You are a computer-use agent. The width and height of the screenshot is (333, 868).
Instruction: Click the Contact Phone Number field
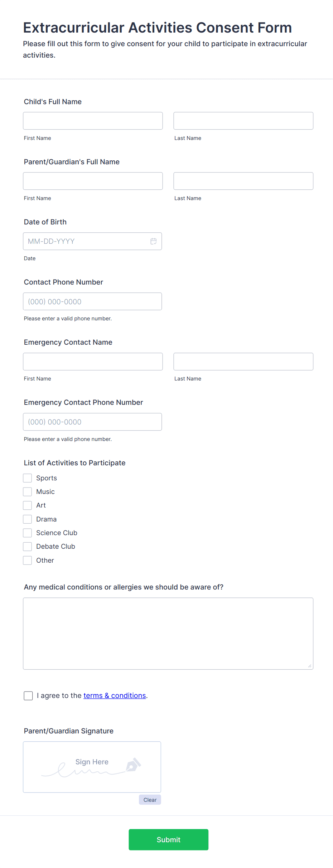92,301
